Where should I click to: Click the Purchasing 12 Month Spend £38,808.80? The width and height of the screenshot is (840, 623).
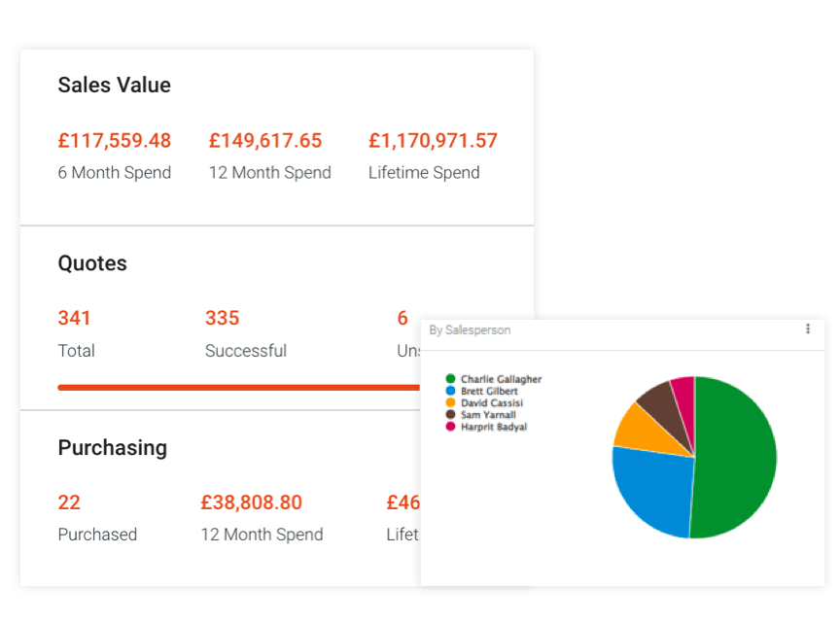point(251,502)
